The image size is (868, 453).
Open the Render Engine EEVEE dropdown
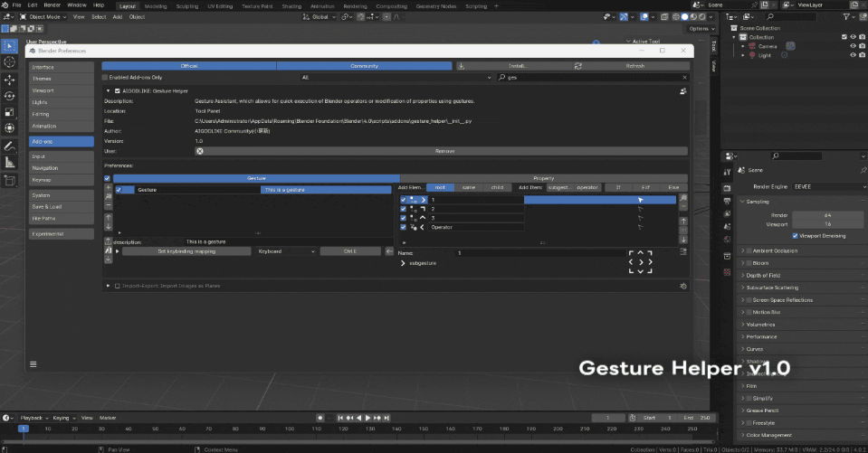tap(829, 186)
